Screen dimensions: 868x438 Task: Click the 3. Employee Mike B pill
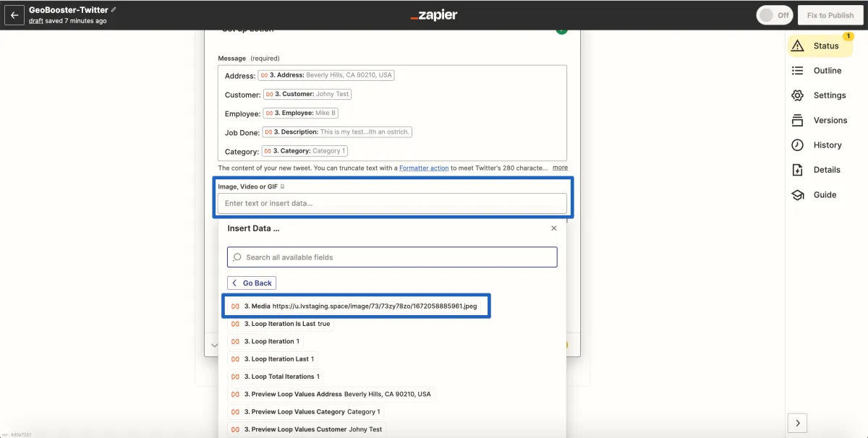pos(300,113)
